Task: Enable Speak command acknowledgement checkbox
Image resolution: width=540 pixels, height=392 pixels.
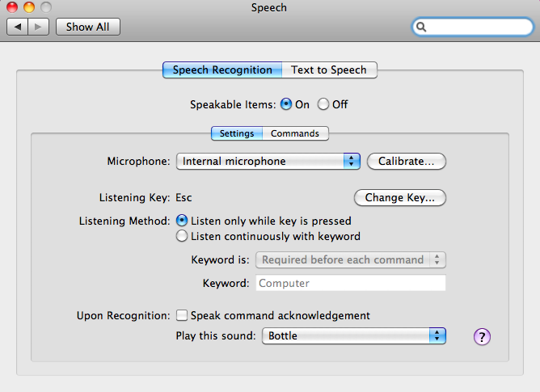Action: click(x=182, y=316)
